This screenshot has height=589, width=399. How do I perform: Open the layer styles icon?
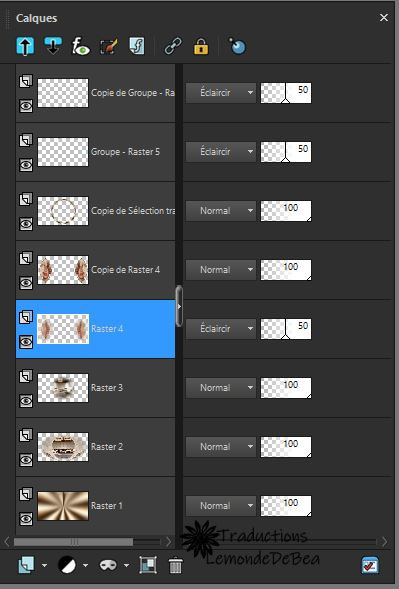[137, 47]
